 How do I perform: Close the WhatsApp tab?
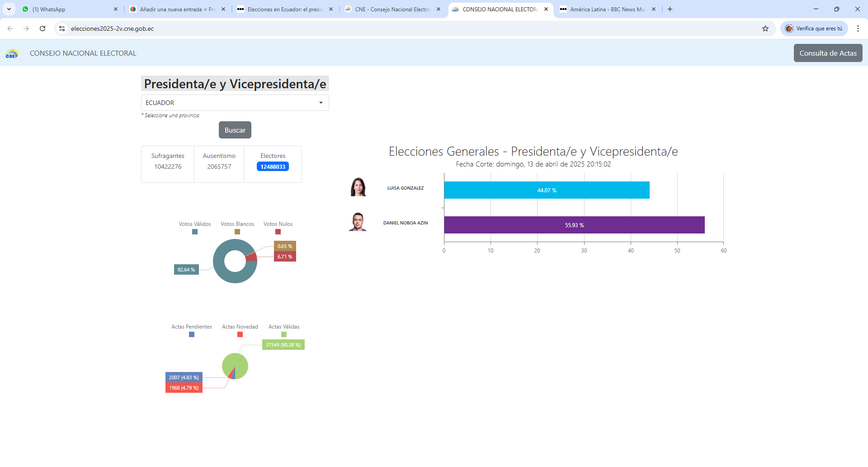(116, 9)
